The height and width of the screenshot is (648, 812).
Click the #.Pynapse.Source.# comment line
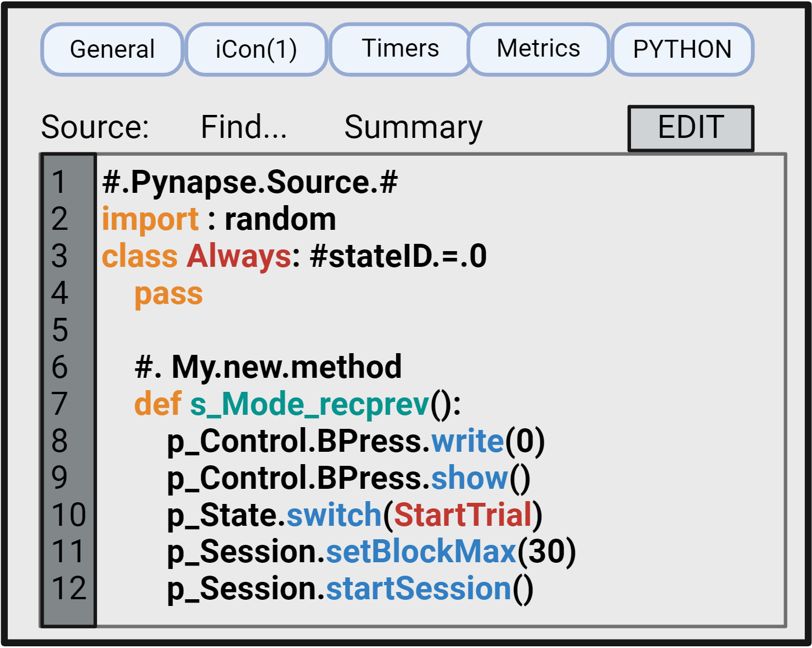click(250, 183)
